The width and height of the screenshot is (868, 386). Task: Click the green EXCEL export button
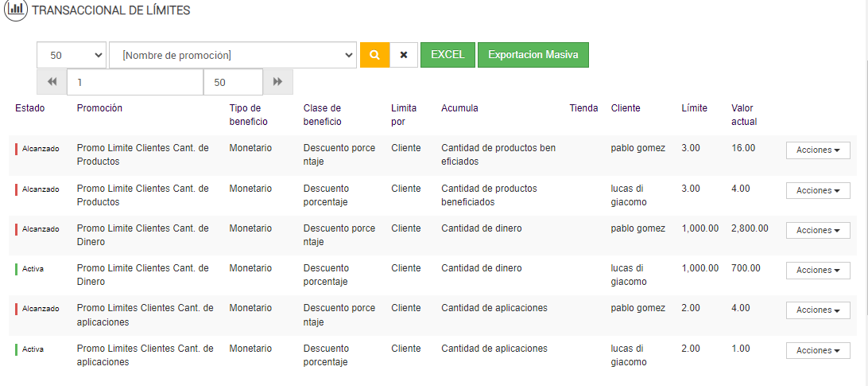448,55
